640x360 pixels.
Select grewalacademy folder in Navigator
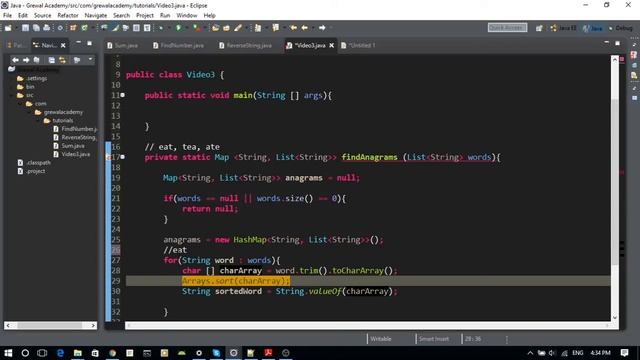tap(58, 112)
